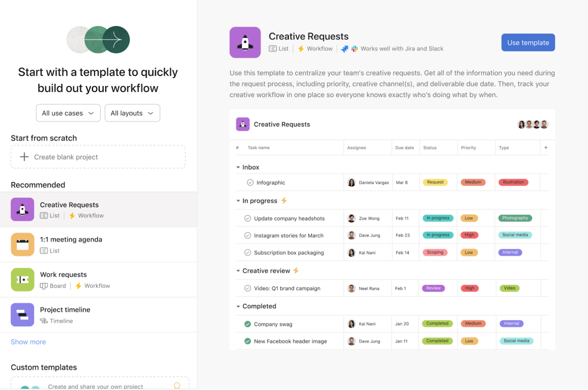
Task: Check off Update company headshots task
Action: coord(248,218)
